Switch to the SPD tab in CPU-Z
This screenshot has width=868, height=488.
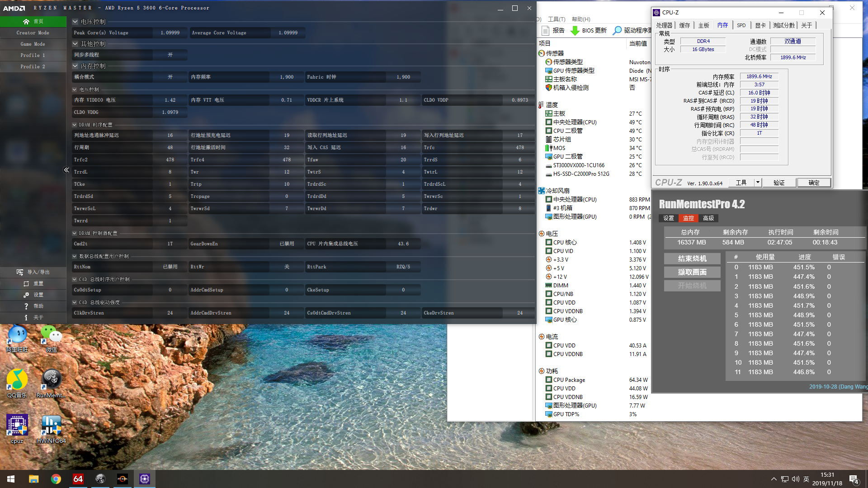coord(741,25)
